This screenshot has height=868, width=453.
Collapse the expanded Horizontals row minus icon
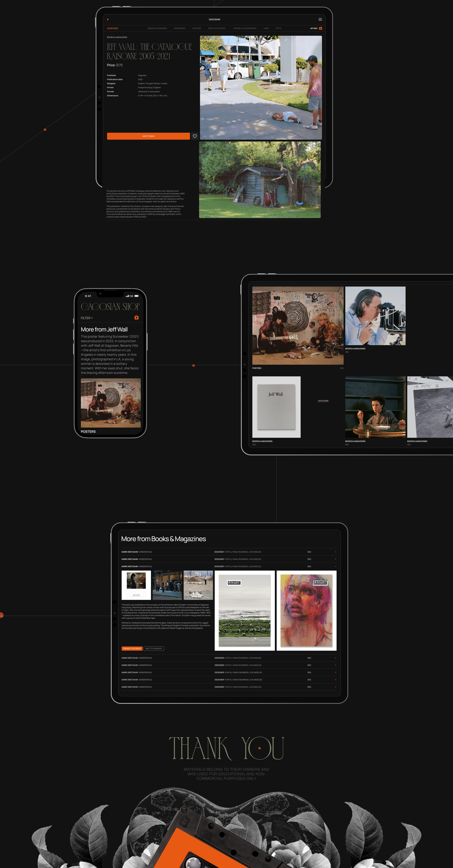coord(335,566)
